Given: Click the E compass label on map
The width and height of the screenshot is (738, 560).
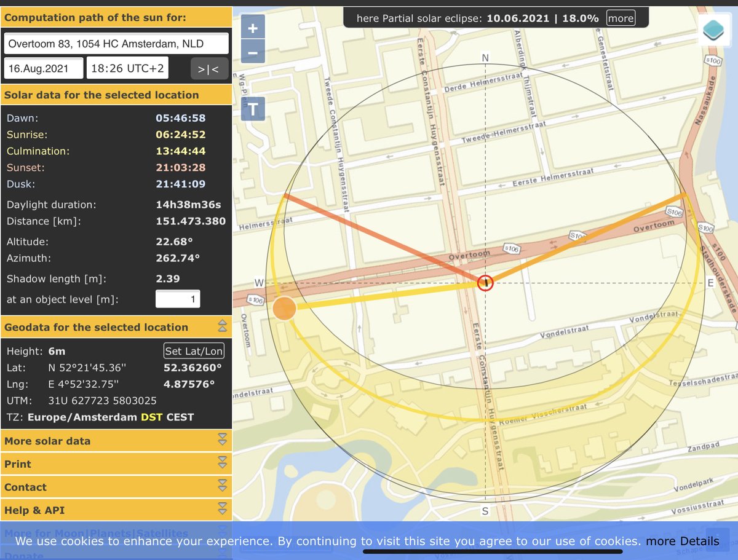Looking at the screenshot, I should click(x=711, y=283).
